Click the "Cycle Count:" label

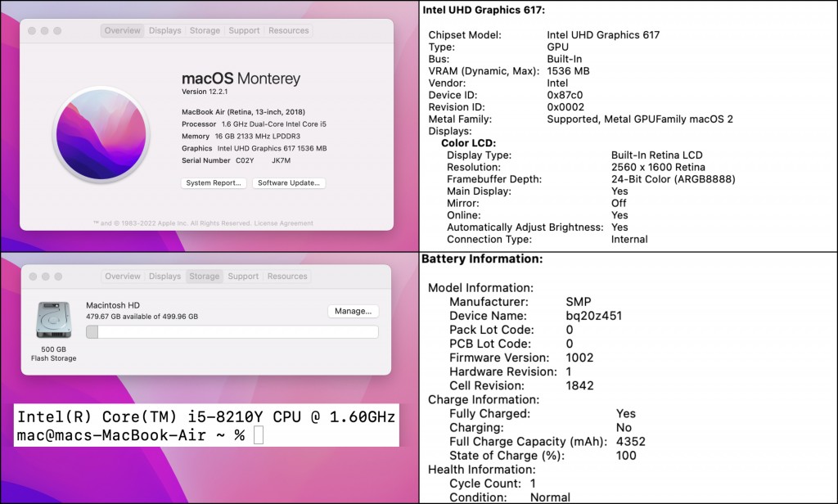coord(485,484)
